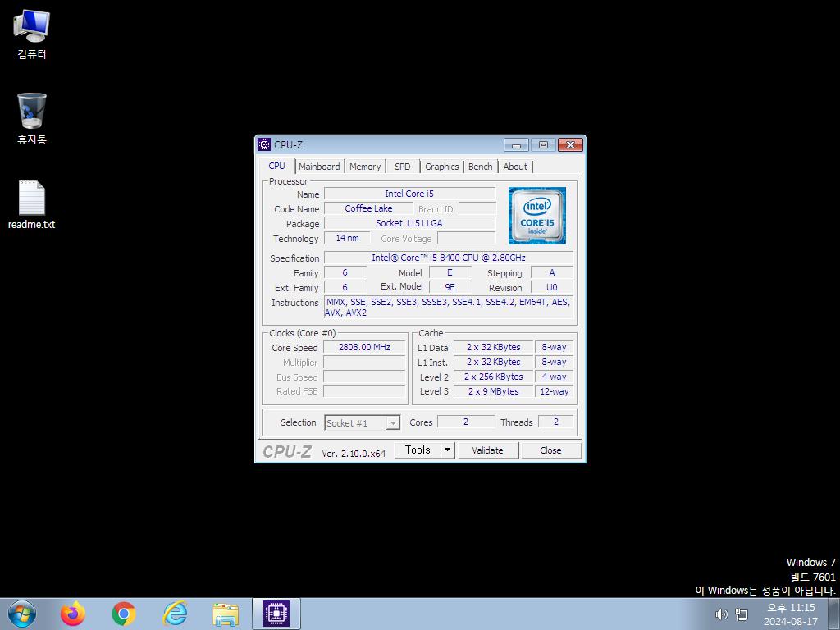Click the Ext. Model 9E value

point(450,287)
